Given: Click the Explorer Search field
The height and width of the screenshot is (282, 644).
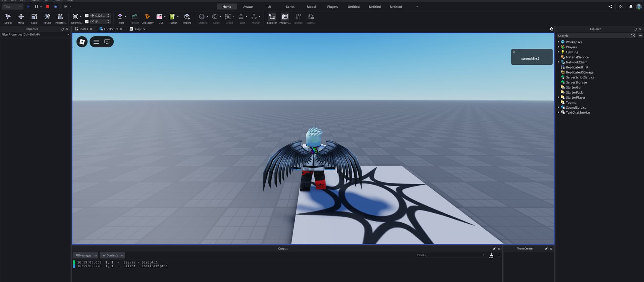Looking at the screenshot, I should [593, 36].
